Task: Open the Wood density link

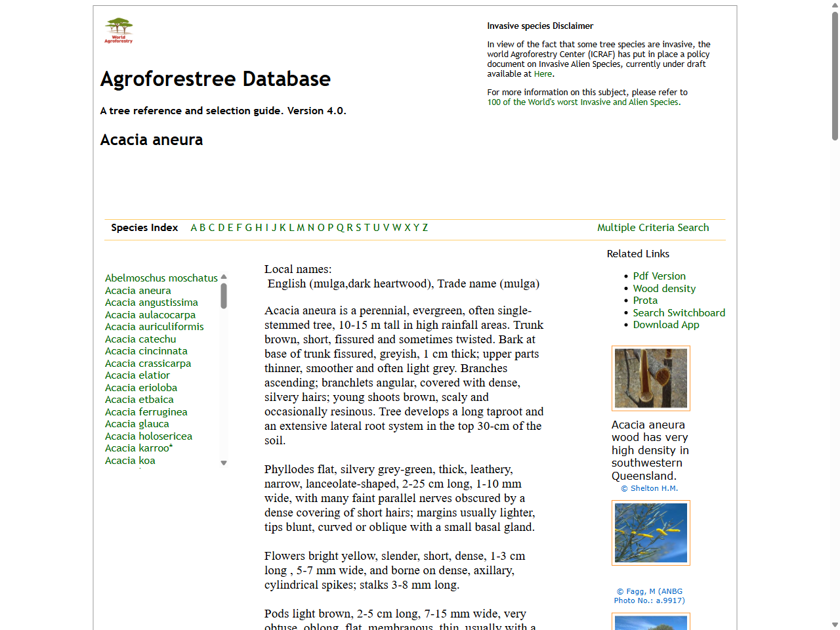Action: (x=664, y=289)
